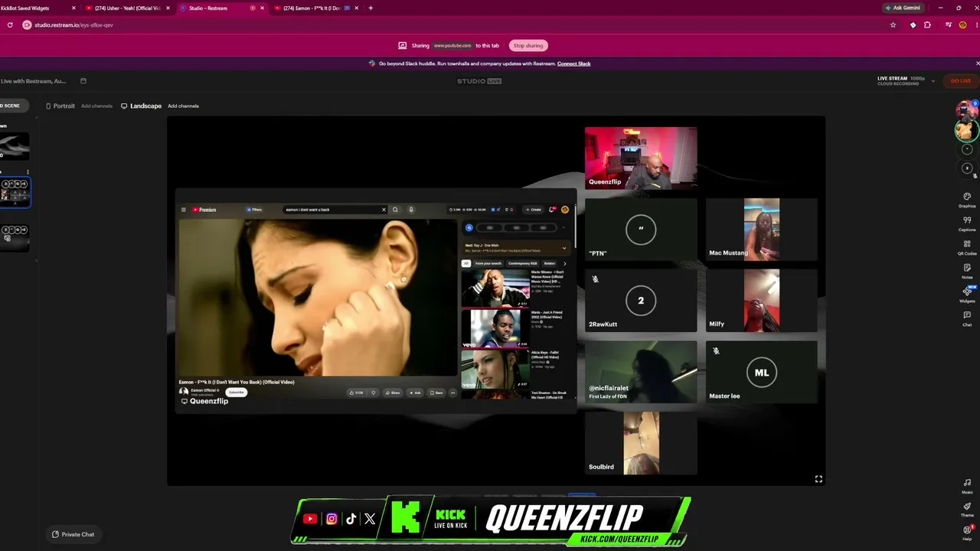The height and width of the screenshot is (551, 980).
Task: Open the scene options three-dot menu
Action: tap(28, 172)
